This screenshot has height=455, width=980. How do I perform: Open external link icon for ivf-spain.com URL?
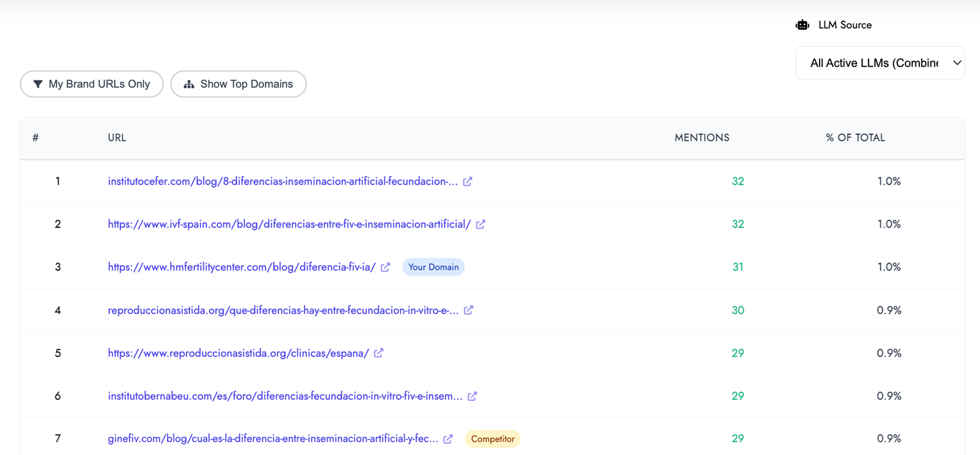480,224
